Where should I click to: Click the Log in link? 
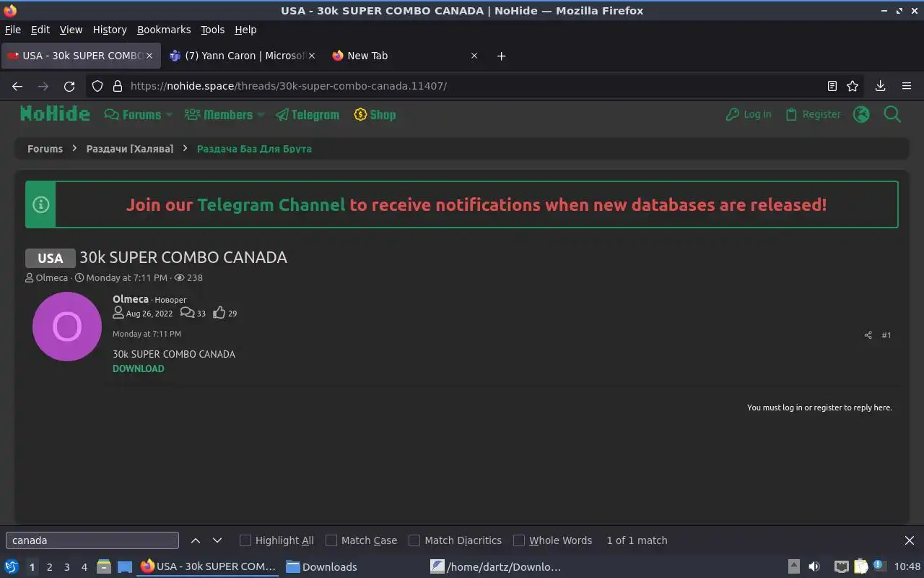point(749,114)
